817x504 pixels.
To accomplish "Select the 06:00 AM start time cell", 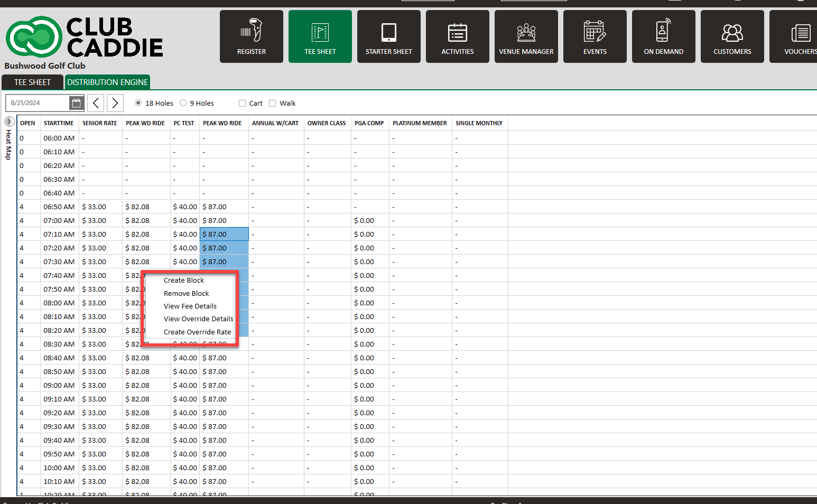I will pos(59,138).
